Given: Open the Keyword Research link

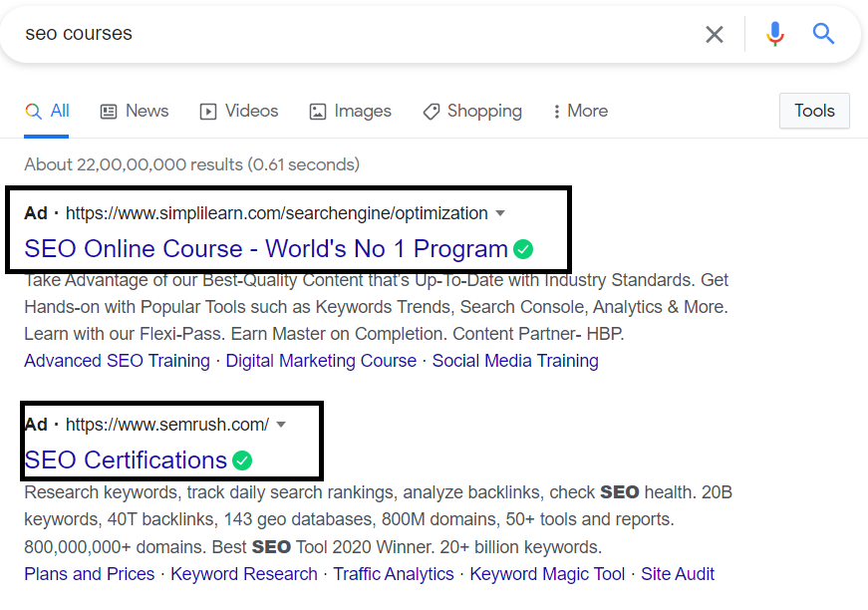Looking at the screenshot, I should 244,574.
